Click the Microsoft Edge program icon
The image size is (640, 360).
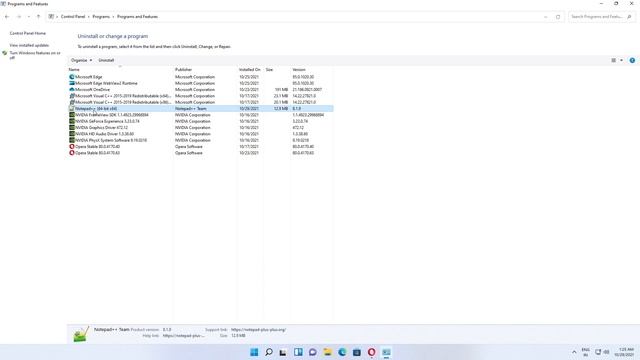pos(72,77)
